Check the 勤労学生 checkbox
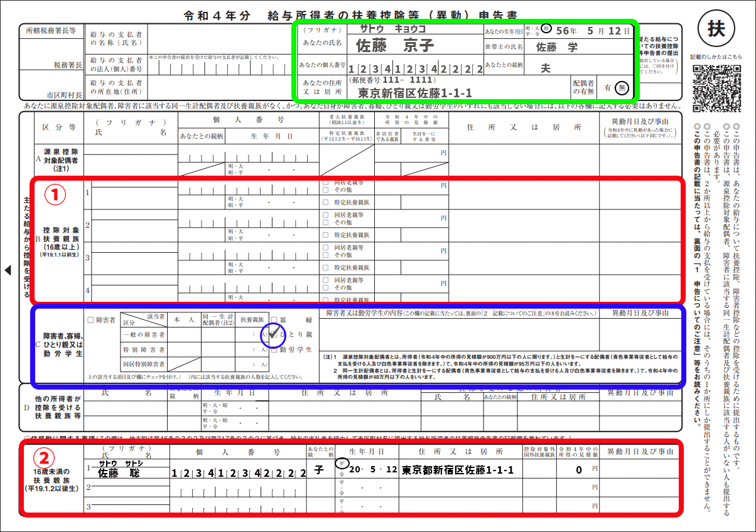Screen dimensions: 756x532 coord(274,349)
